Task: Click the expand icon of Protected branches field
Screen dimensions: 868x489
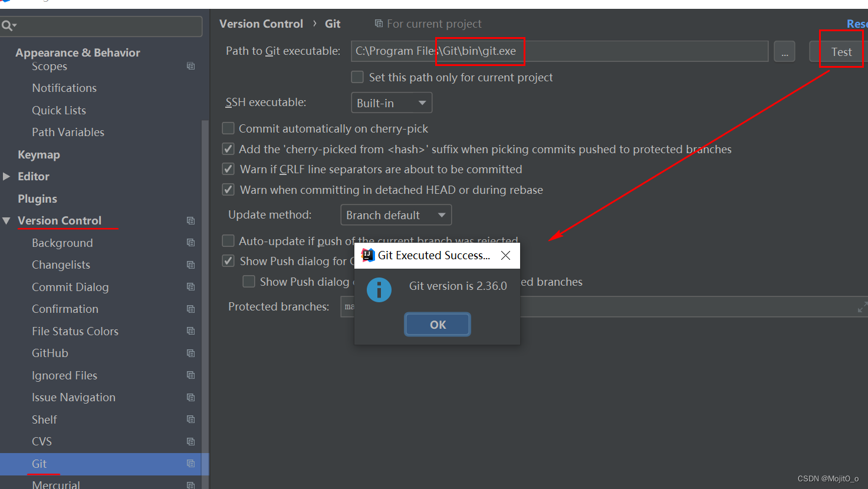Action: point(862,307)
